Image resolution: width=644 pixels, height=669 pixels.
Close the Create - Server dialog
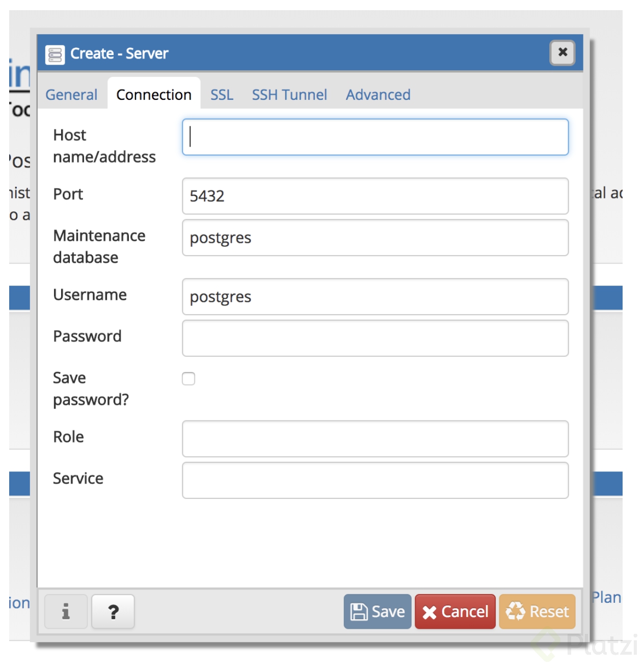562,52
